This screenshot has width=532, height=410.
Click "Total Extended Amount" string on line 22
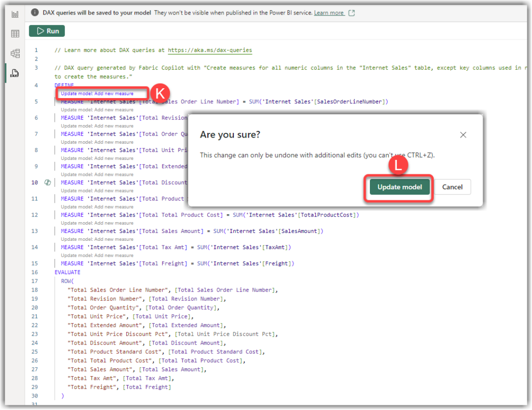tap(105, 325)
